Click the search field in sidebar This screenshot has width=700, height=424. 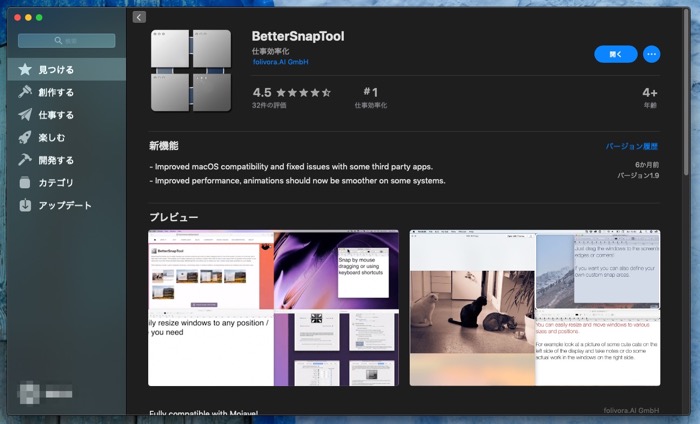tap(67, 41)
